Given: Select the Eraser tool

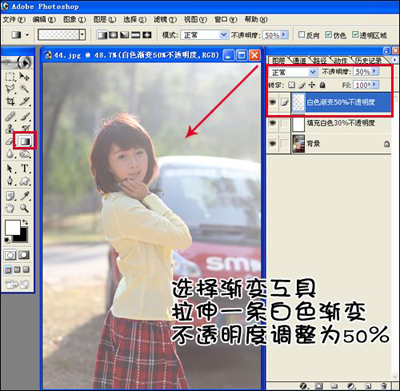Looking at the screenshot, I should (10, 141).
